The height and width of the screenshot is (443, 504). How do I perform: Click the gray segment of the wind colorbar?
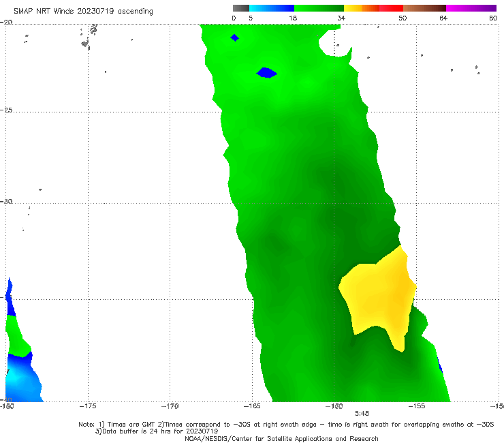click(x=241, y=8)
